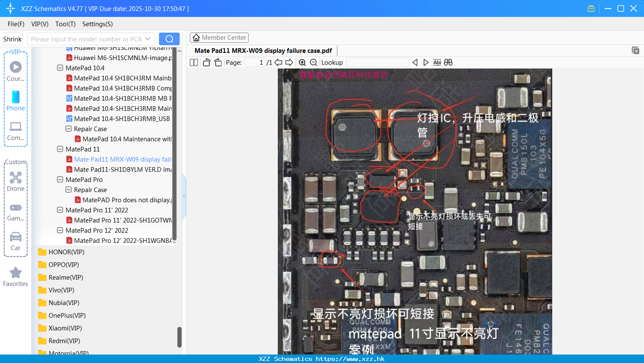This screenshot has height=363, width=644.
Task: Open the Nubia(VIP) folder
Action: (59, 302)
